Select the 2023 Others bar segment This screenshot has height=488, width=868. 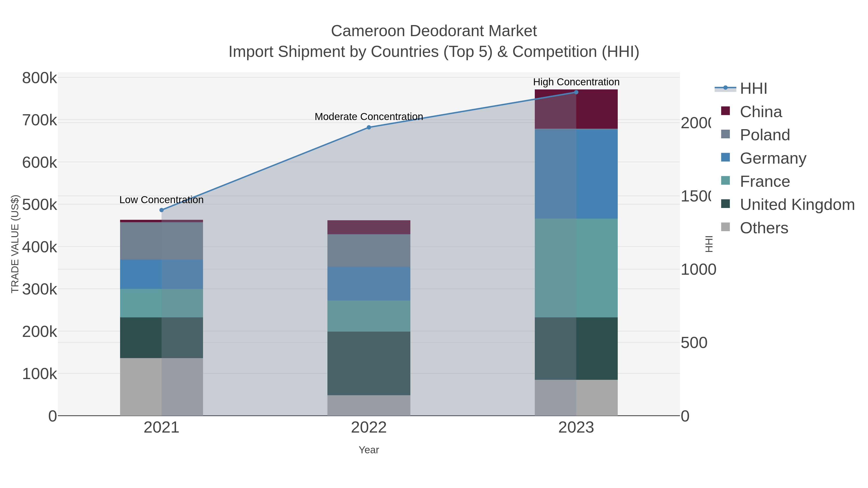pyautogui.click(x=576, y=398)
